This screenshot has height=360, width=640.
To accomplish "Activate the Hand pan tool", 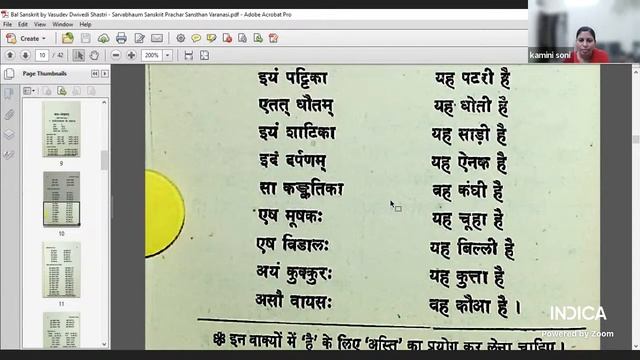I will 94,55.
